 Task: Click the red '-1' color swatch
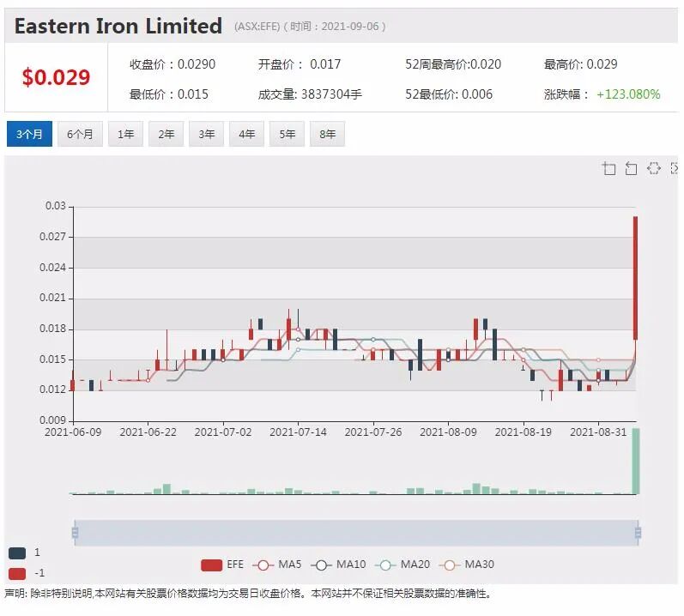17,573
